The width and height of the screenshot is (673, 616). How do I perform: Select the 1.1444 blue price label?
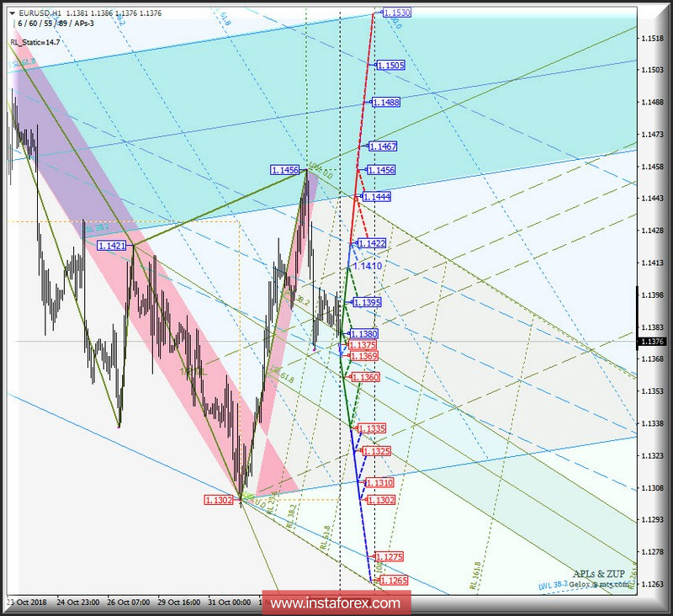(x=376, y=196)
